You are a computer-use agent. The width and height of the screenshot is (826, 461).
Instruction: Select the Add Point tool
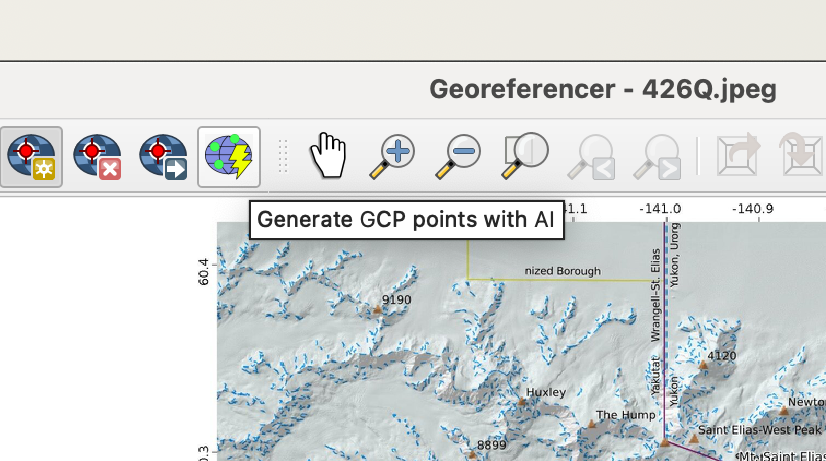click(30, 157)
